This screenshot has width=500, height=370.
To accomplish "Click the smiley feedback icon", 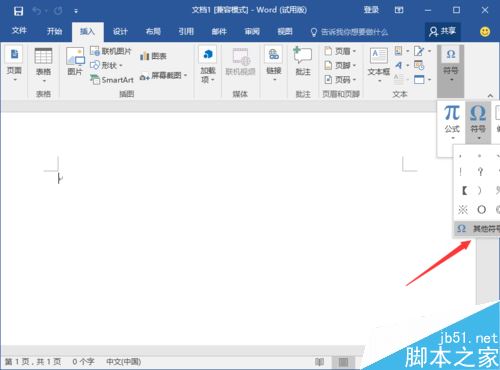I will point(485,32).
